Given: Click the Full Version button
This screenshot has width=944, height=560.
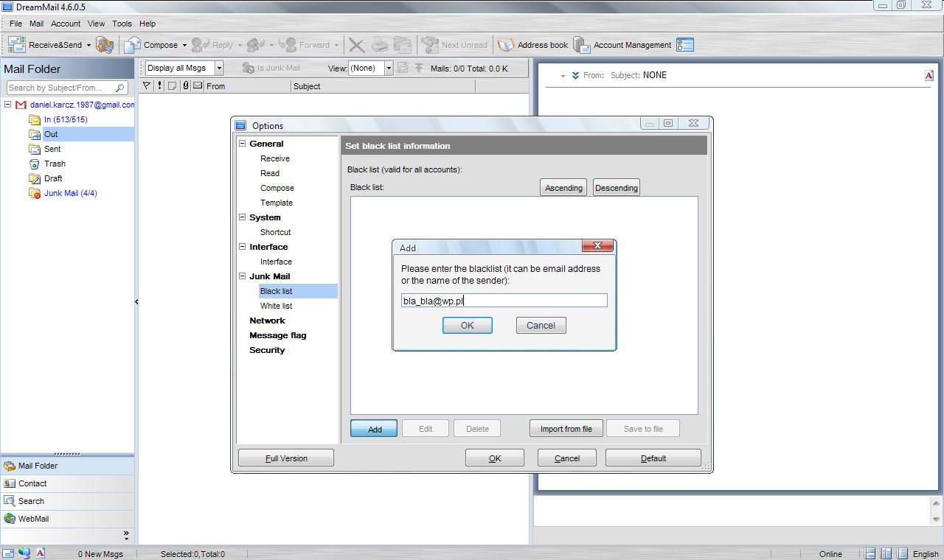Looking at the screenshot, I should [286, 458].
